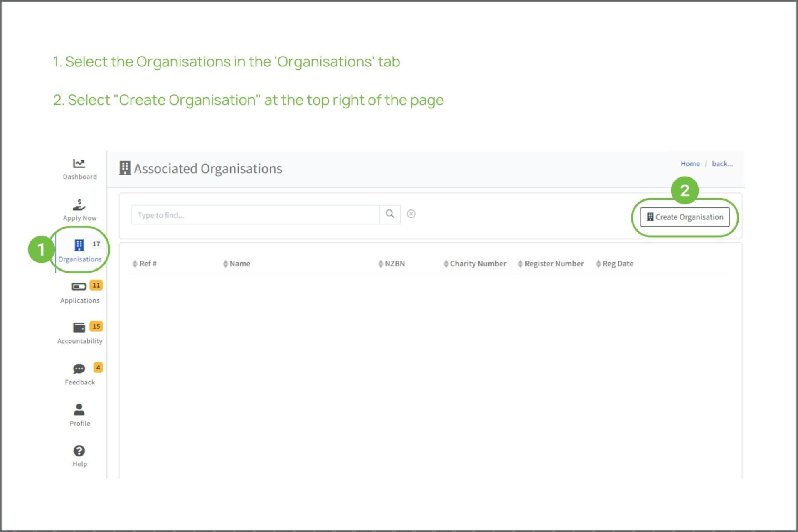
Task: Click the Reg Date header text
Action: point(618,264)
